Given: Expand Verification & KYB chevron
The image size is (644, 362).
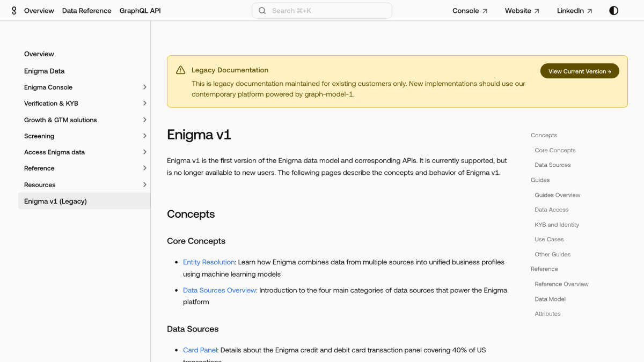Looking at the screenshot, I should [x=145, y=103].
